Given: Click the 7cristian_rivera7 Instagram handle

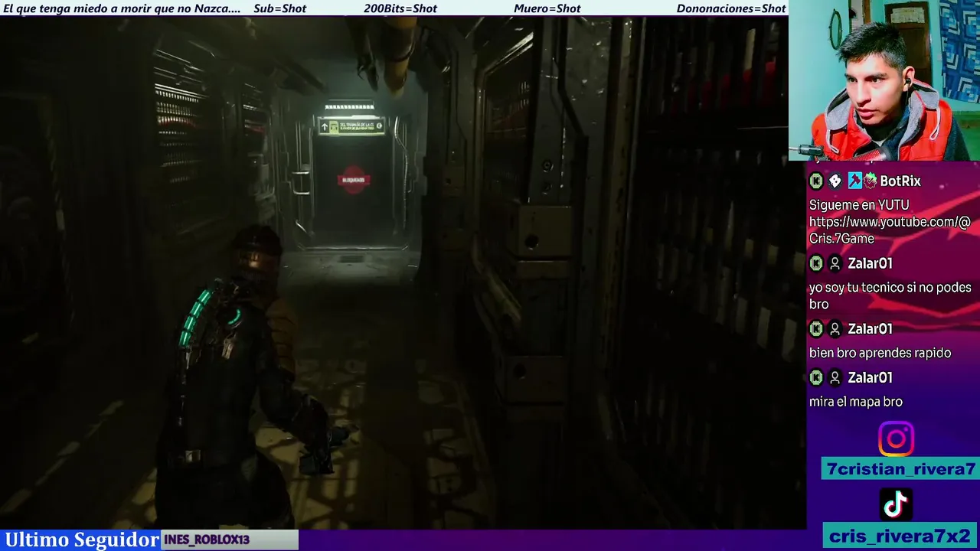Looking at the screenshot, I should click(900, 469).
